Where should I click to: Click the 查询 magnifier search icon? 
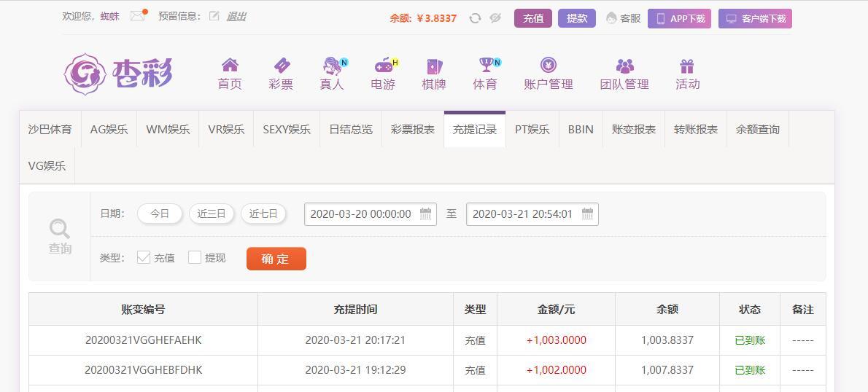pos(59,228)
